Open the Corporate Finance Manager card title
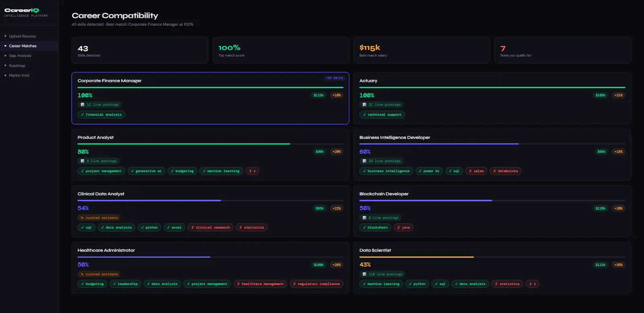Image resolution: width=644 pixels, height=313 pixels. point(109,81)
